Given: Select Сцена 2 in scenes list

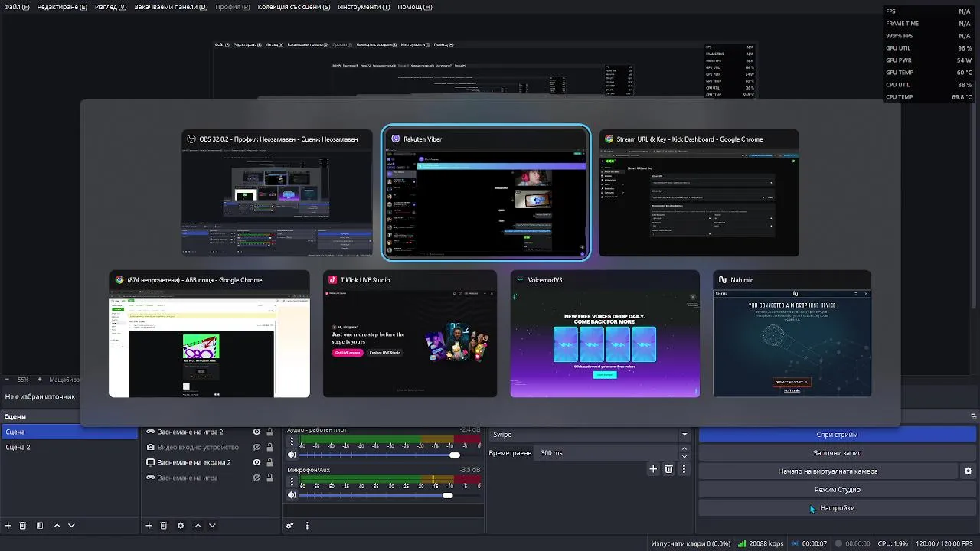Looking at the screenshot, I should tap(69, 447).
